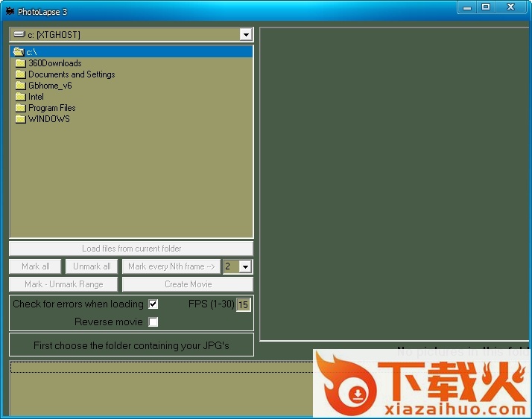Click the empty file list box at bottom

tap(162, 388)
